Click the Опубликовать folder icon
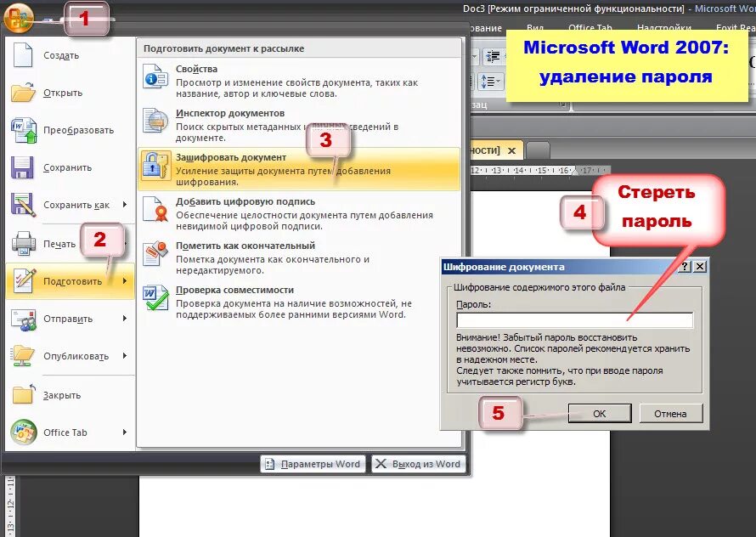 click(23, 356)
